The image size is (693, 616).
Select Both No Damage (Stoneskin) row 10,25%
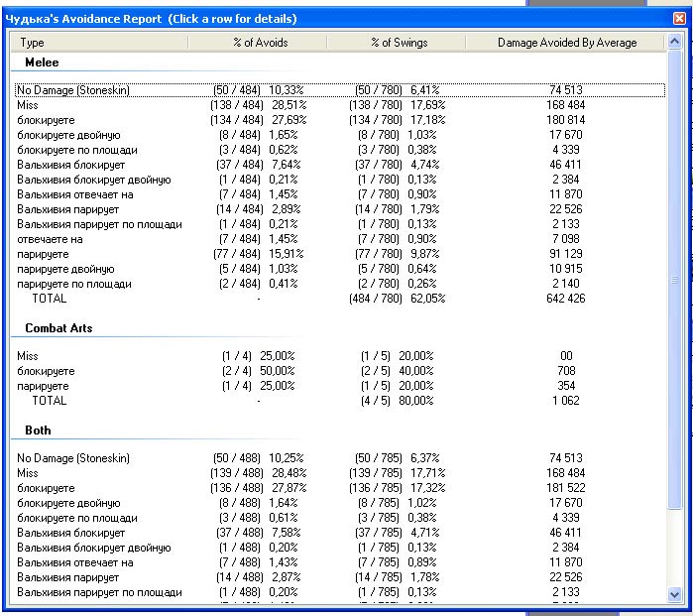click(339, 458)
